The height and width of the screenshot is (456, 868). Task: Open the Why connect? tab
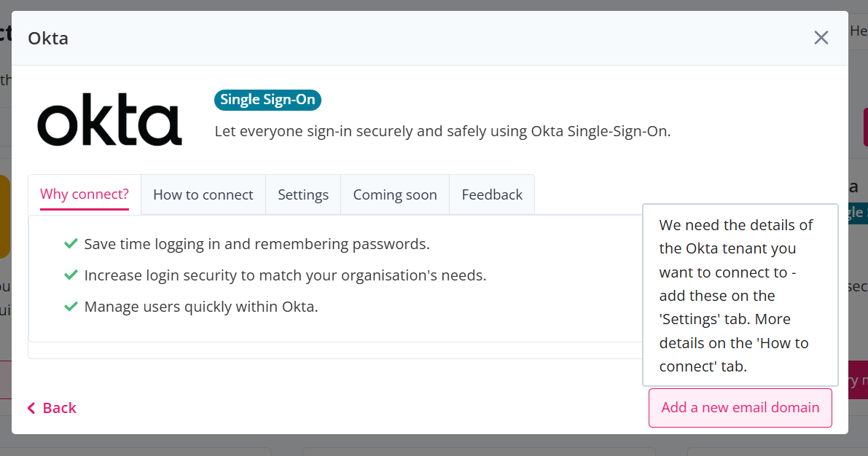[x=85, y=194]
